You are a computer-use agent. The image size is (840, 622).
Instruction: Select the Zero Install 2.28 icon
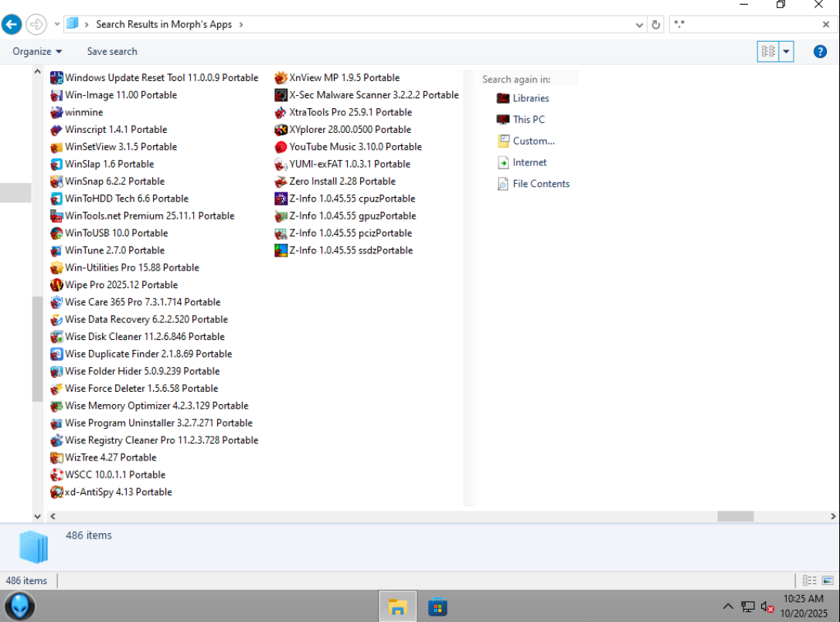pyautogui.click(x=281, y=181)
